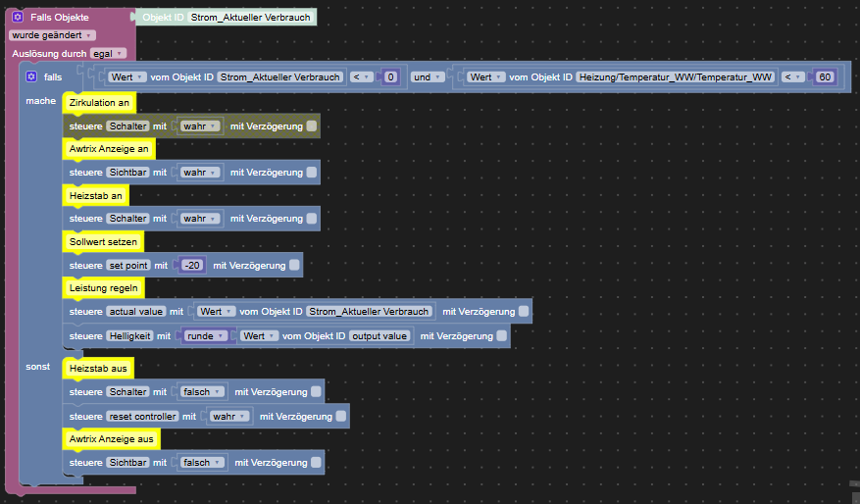Open 'falsch' dropdown under Awtrix Anzeige aus
Viewport: 860px width, 504px height.
tap(203, 462)
